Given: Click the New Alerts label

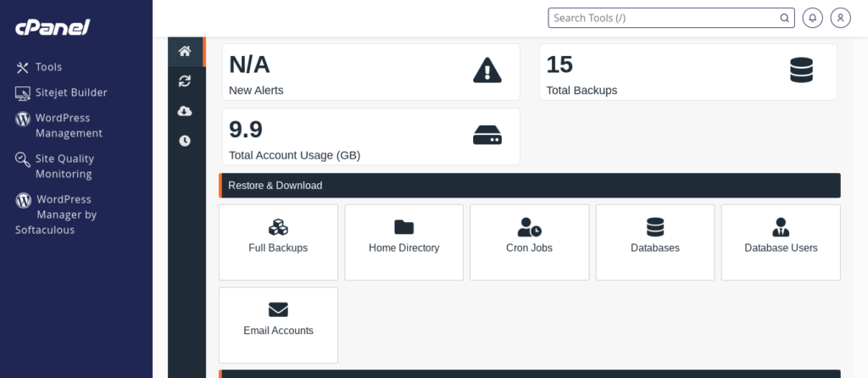Looking at the screenshot, I should 256,90.
